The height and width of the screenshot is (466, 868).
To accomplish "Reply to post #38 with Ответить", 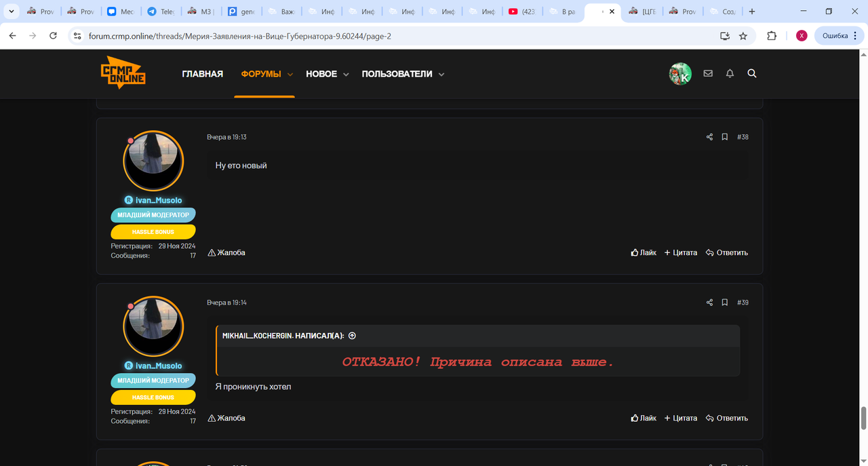I will coord(727,252).
